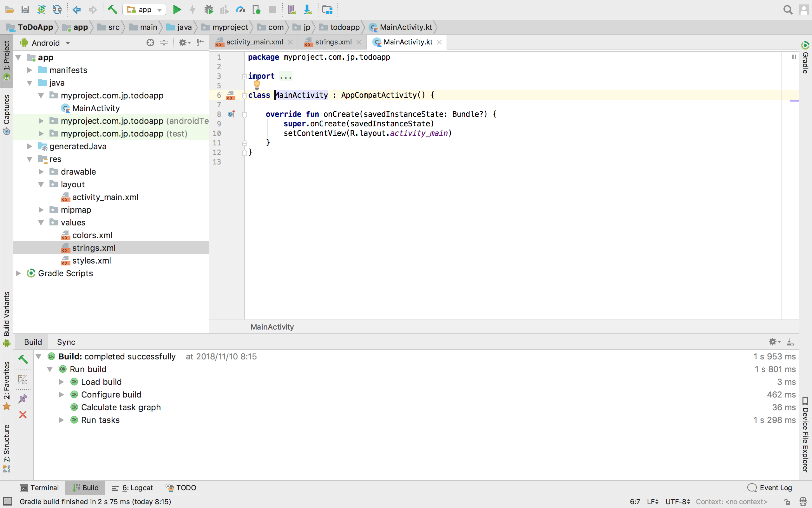Save all with the floppy disk icon
Image resolution: width=812 pixels, height=508 pixels.
click(25, 10)
